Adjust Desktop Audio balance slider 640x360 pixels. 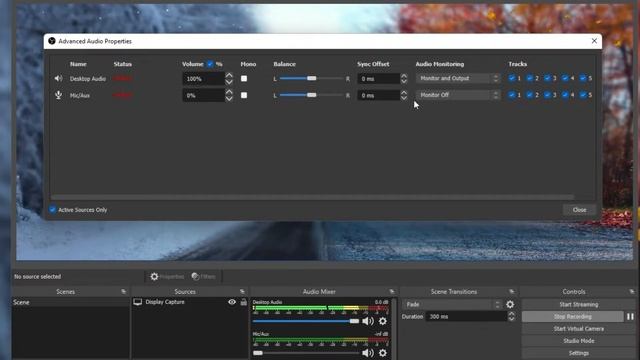coord(311,78)
